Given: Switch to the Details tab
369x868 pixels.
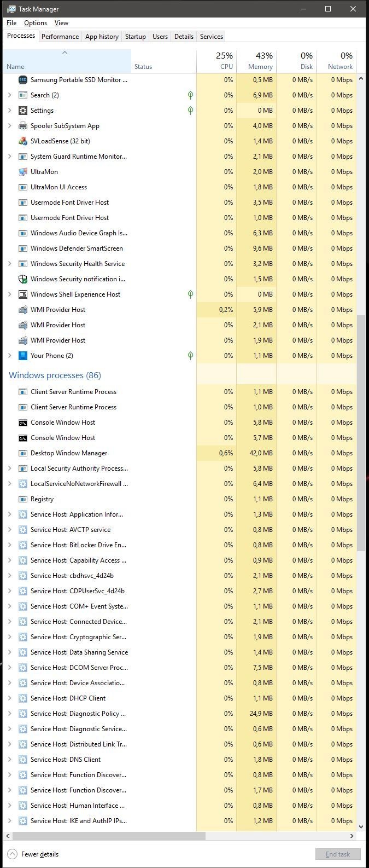Looking at the screenshot, I should [x=184, y=37].
